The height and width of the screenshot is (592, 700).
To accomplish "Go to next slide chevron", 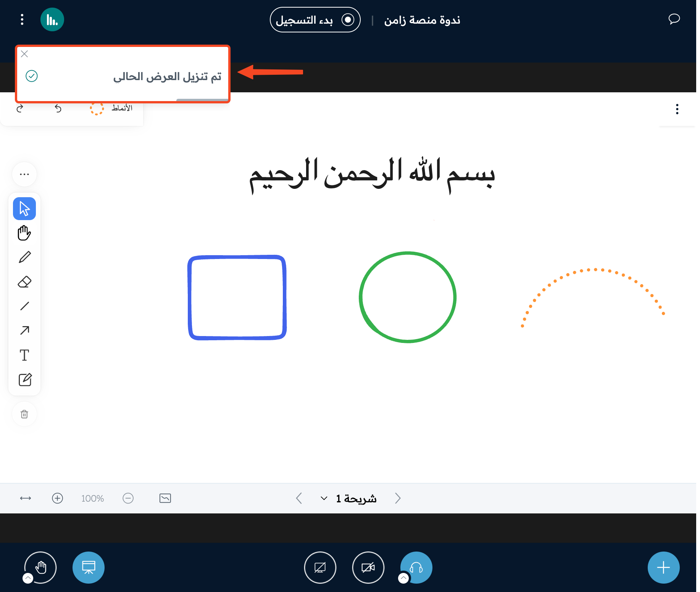I will click(398, 498).
